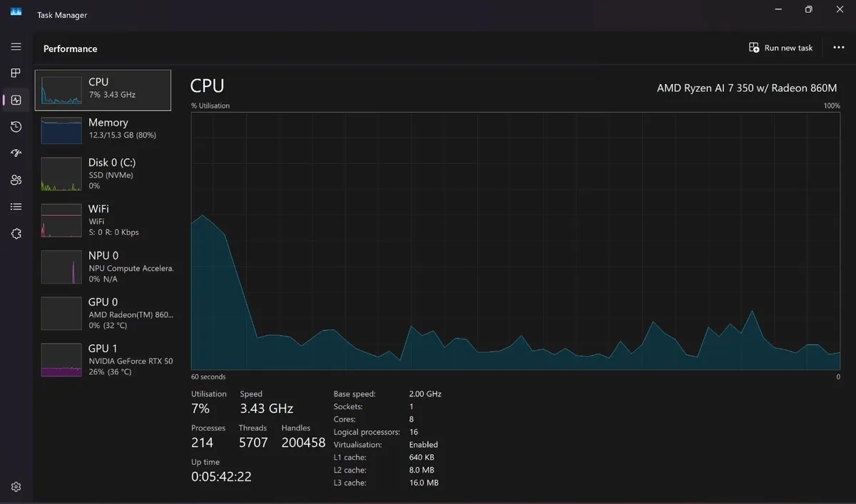The image size is (856, 504).
Task: Click the % Utilisation graph label
Action: click(x=210, y=106)
